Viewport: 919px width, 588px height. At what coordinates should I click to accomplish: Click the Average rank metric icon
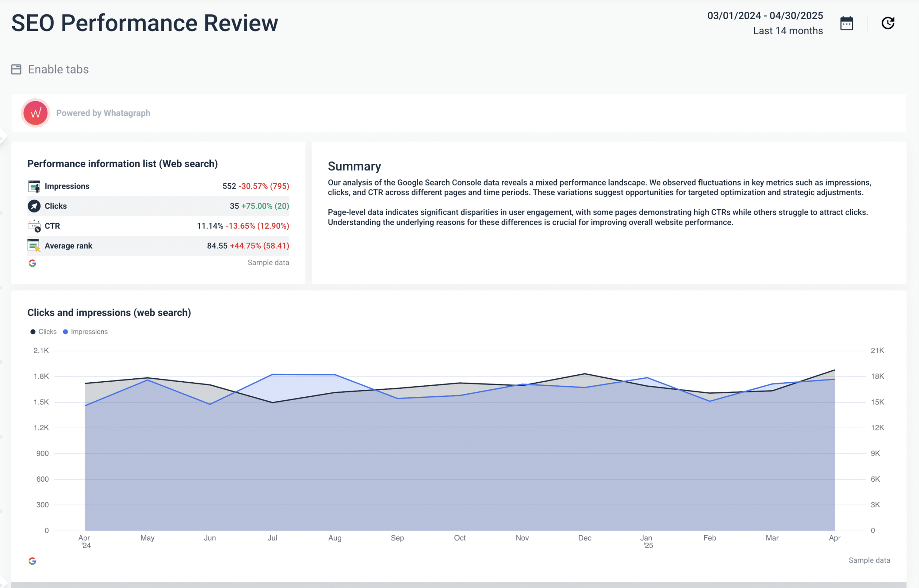coord(34,246)
